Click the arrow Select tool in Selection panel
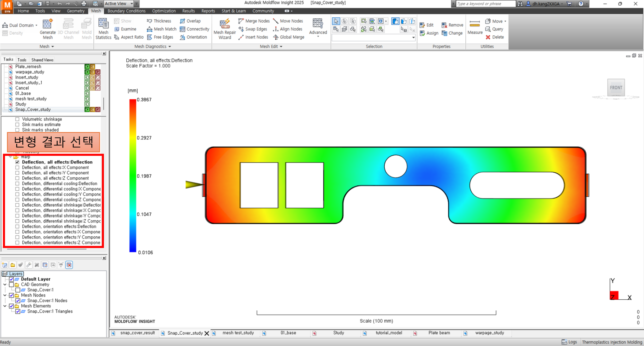 click(x=336, y=21)
